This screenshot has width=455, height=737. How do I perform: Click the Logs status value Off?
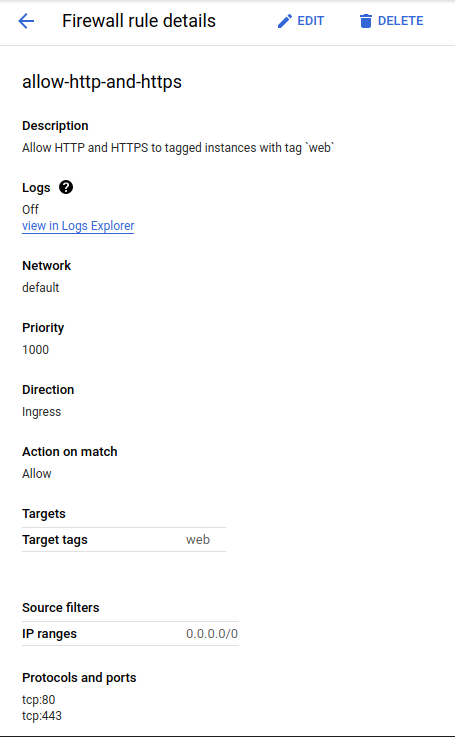click(31, 209)
